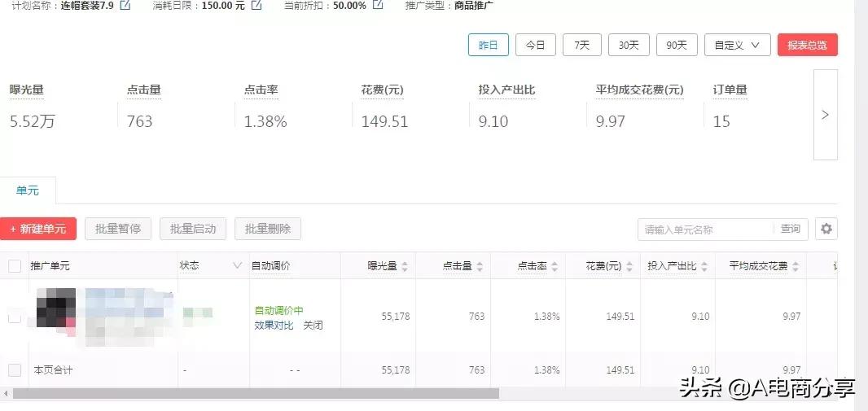
Task: Sort by 花费(元) column arrows
Action: click(x=629, y=267)
